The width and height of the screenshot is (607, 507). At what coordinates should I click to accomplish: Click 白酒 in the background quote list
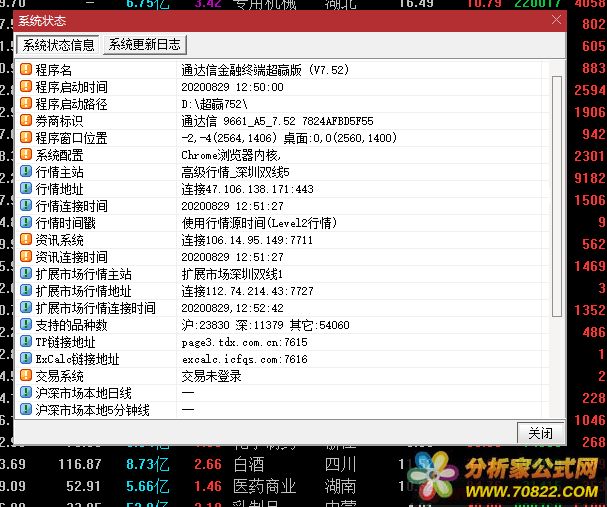click(x=249, y=464)
